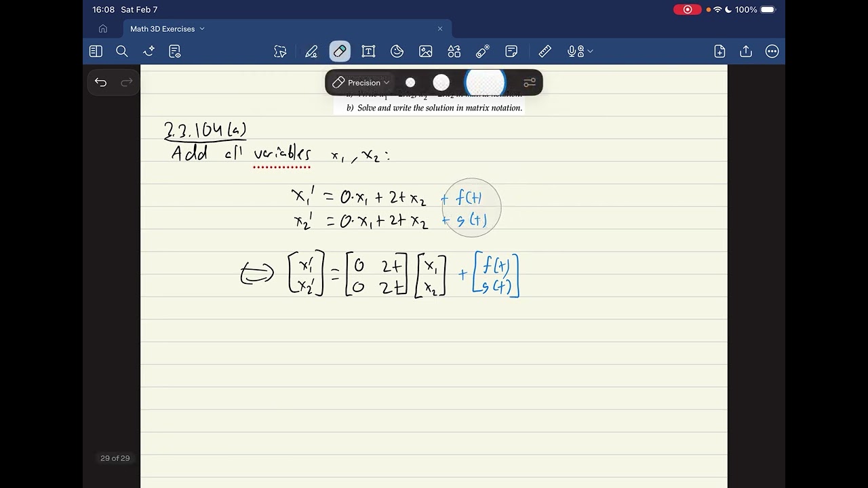The height and width of the screenshot is (488, 868).
Task: Select the Pen tool
Action: tap(311, 52)
